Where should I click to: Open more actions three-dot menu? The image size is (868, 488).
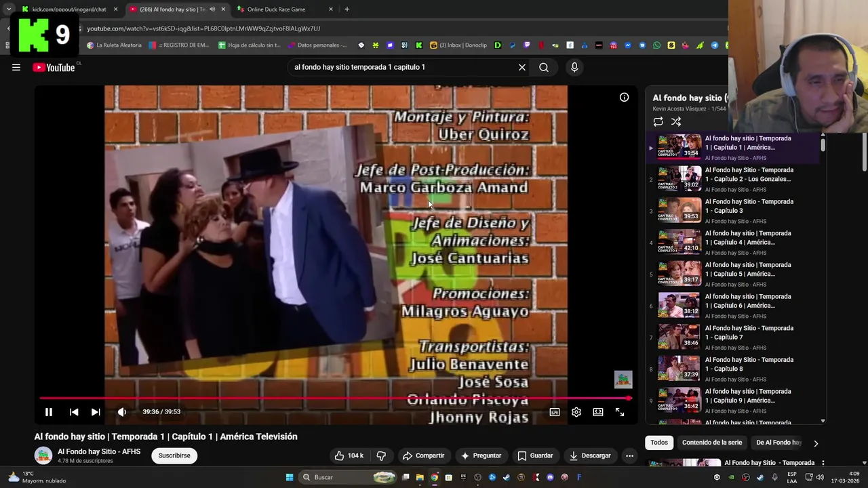pyautogui.click(x=629, y=455)
